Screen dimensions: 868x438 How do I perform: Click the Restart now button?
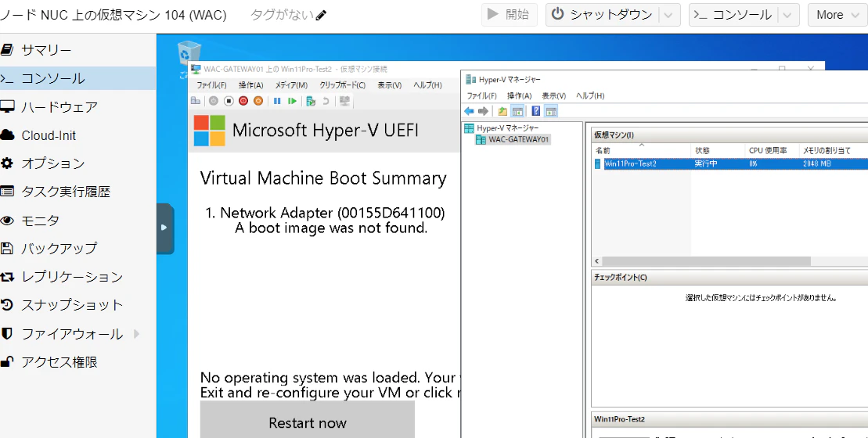[x=308, y=422]
